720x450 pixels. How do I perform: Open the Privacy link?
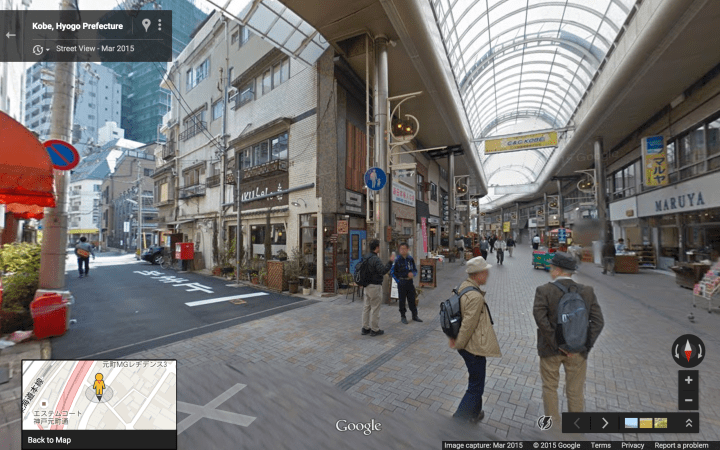point(632,445)
